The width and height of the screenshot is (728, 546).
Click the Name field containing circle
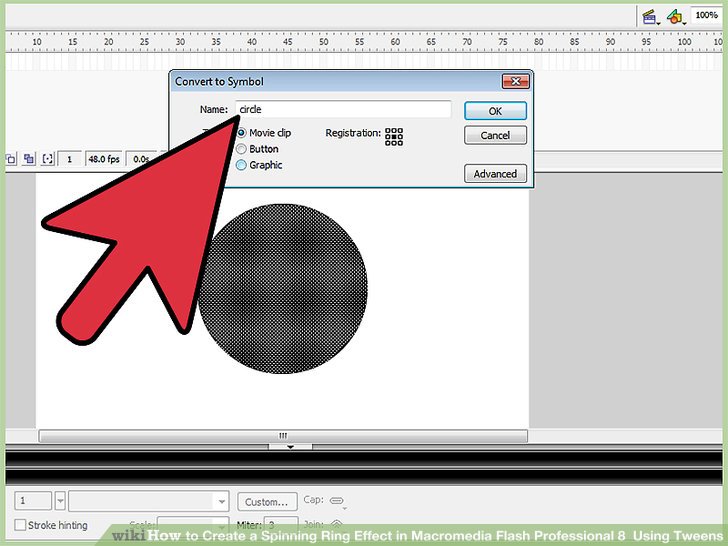pyautogui.click(x=343, y=110)
